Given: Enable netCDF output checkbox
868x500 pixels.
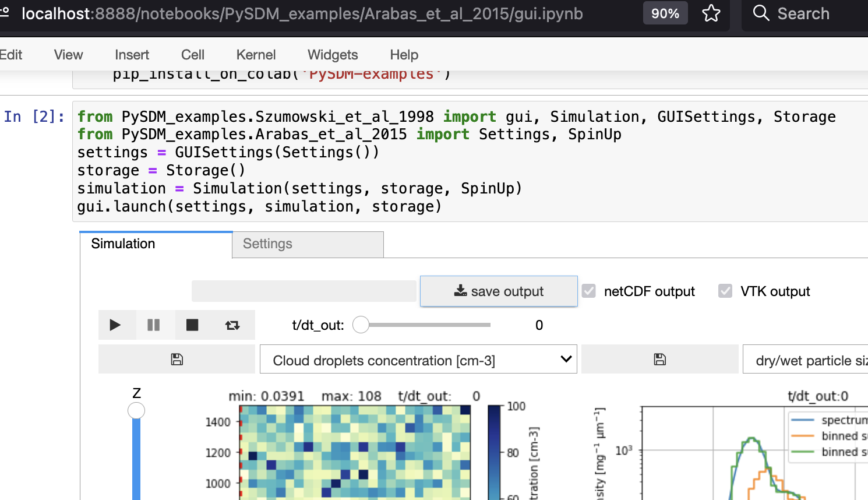Looking at the screenshot, I should click(x=589, y=290).
